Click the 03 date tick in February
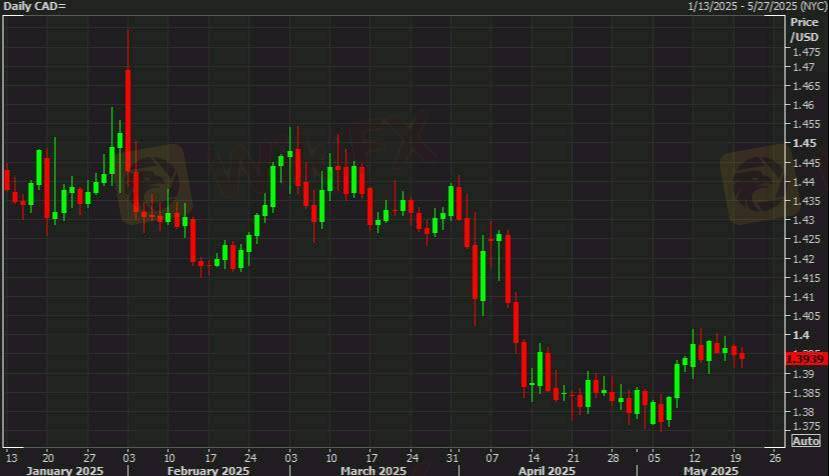Screen dimensions: 829x476 (x=130, y=457)
